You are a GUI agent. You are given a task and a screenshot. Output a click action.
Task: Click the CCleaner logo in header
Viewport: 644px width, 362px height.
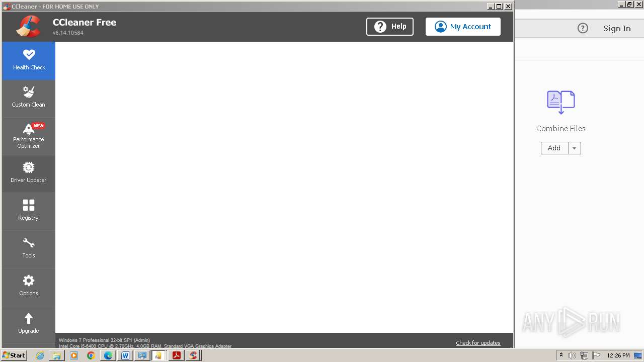point(28,26)
